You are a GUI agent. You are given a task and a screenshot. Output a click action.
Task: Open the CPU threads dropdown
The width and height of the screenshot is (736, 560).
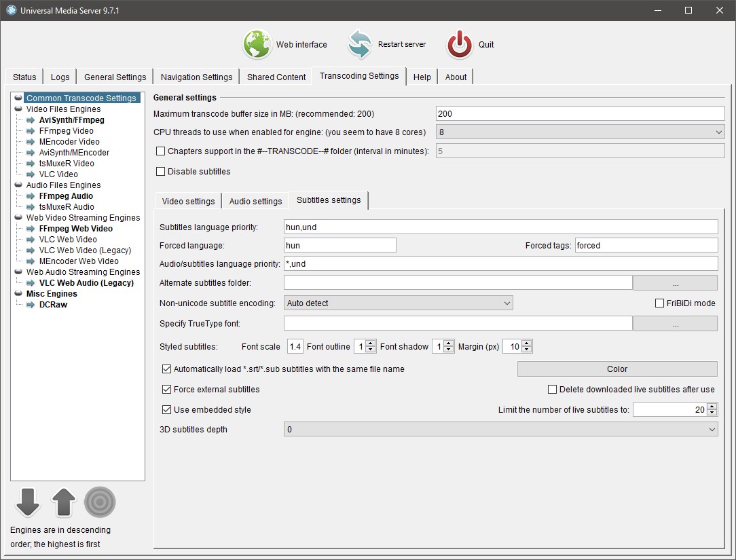(580, 132)
